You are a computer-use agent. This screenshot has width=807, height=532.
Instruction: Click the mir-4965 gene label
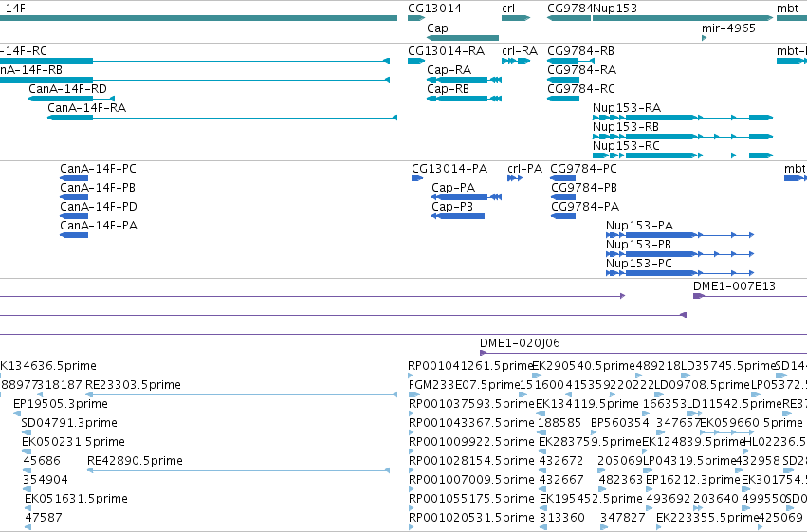point(728,28)
